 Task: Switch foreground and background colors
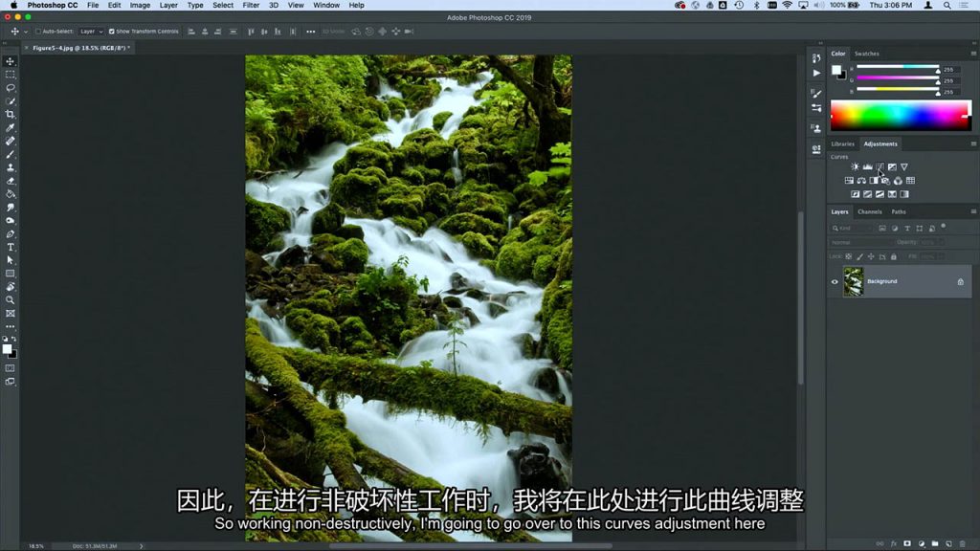(14, 339)
